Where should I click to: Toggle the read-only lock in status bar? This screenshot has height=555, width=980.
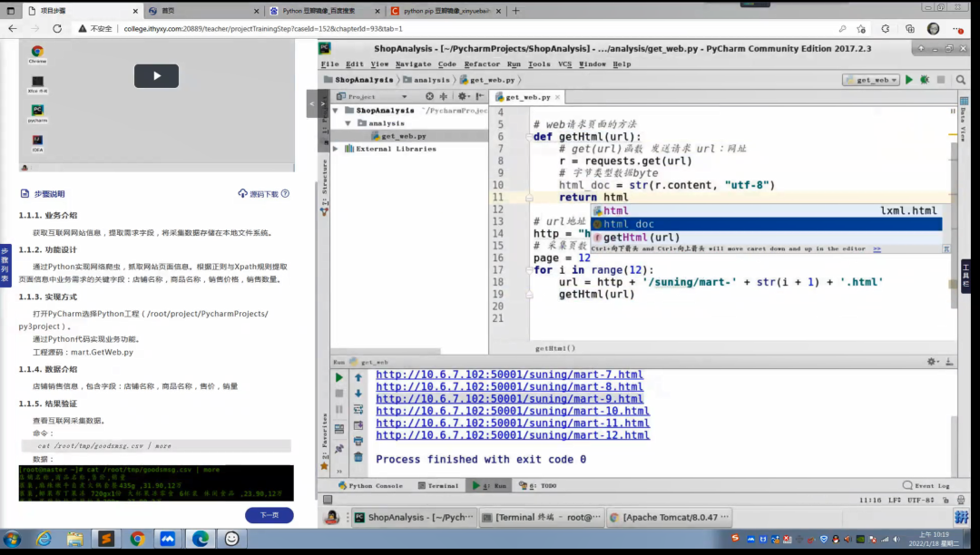coord(946,500)
